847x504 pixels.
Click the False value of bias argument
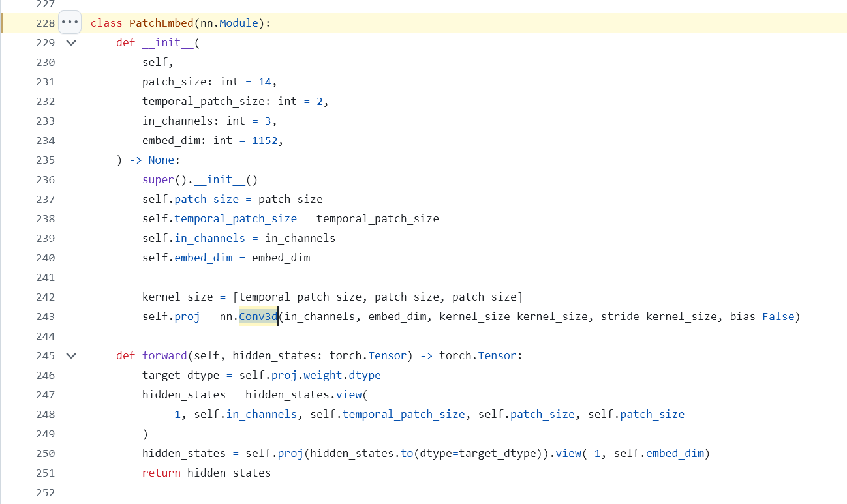pos(778,316)
